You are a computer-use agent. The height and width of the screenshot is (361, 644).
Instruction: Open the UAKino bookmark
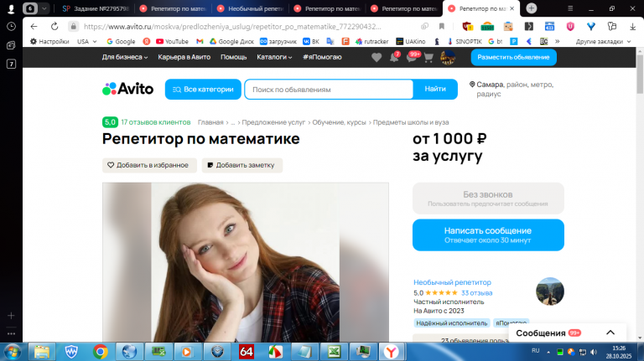411,41
